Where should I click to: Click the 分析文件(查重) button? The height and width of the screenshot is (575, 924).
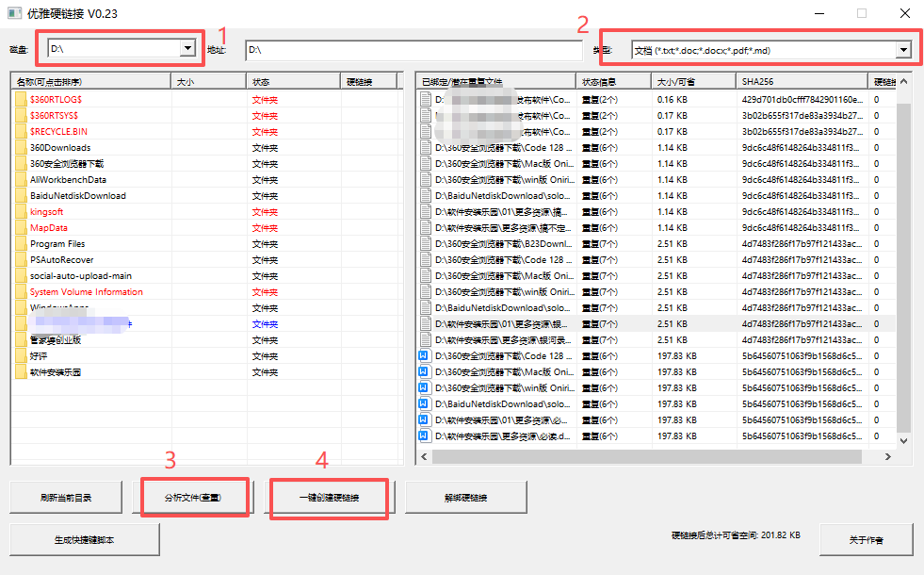[194, 497]
